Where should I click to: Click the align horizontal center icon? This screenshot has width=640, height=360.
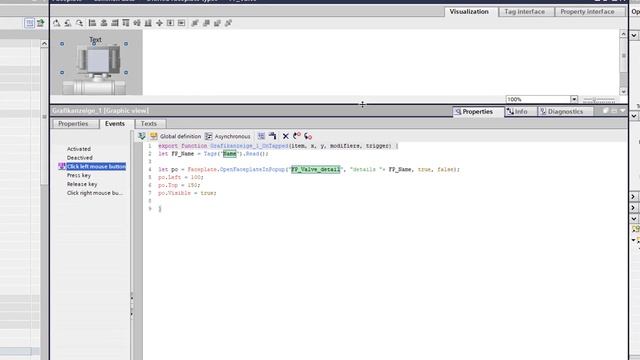coord(104,23)
